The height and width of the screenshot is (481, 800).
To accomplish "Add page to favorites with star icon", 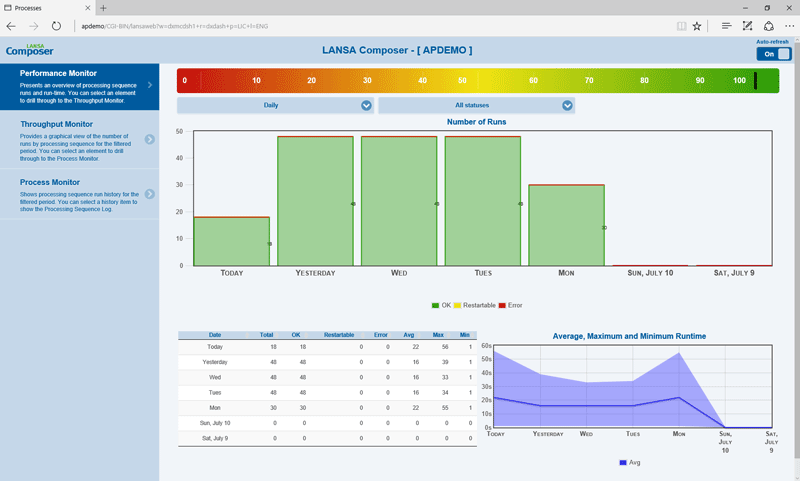I will click(697, 26).
